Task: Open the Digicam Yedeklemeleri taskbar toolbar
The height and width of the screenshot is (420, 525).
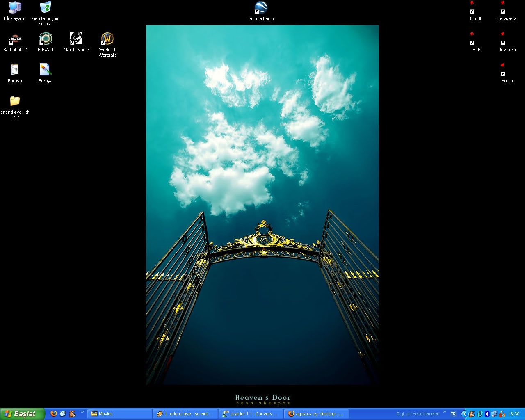Action: point(418,414)
